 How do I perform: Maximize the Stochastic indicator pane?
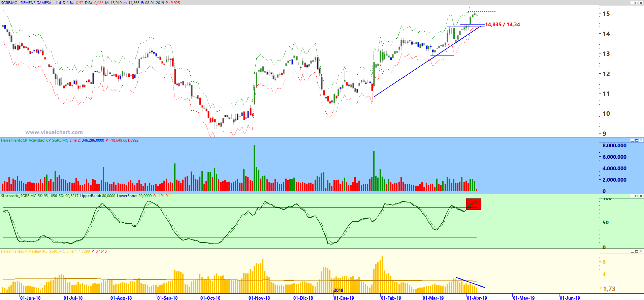click(637, 196)
